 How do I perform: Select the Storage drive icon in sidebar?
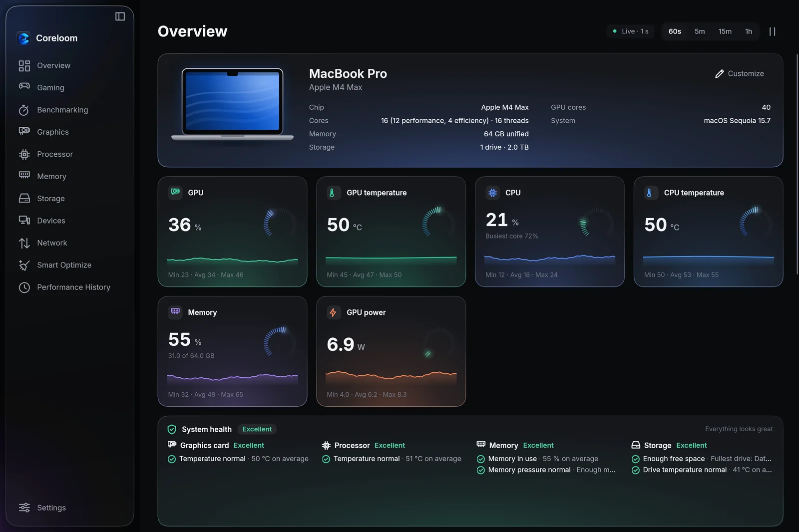pos(24,198)
